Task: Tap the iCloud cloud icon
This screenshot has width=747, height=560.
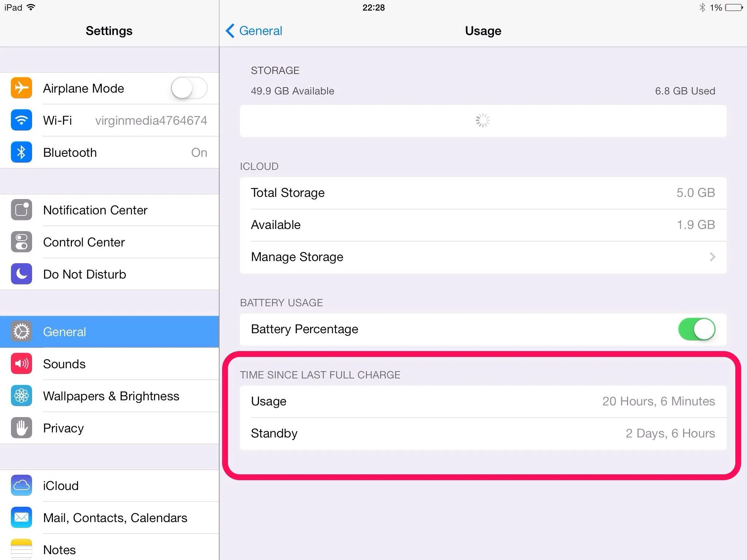Action: point(22,486)
